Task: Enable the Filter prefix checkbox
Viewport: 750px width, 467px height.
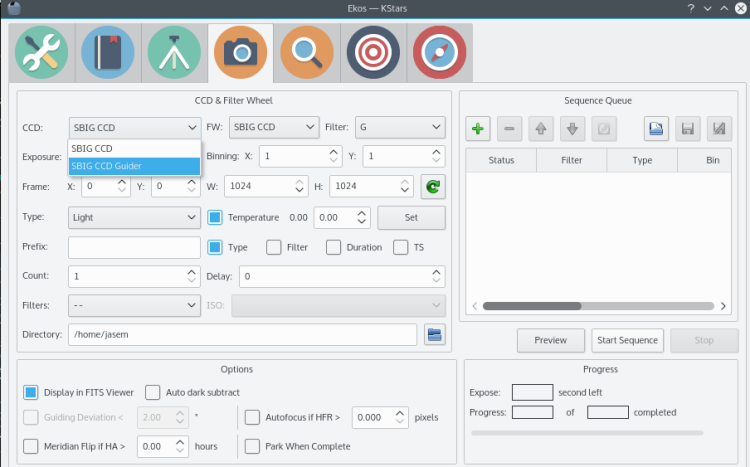Action: pyautogui.click(x=274, y=247)
